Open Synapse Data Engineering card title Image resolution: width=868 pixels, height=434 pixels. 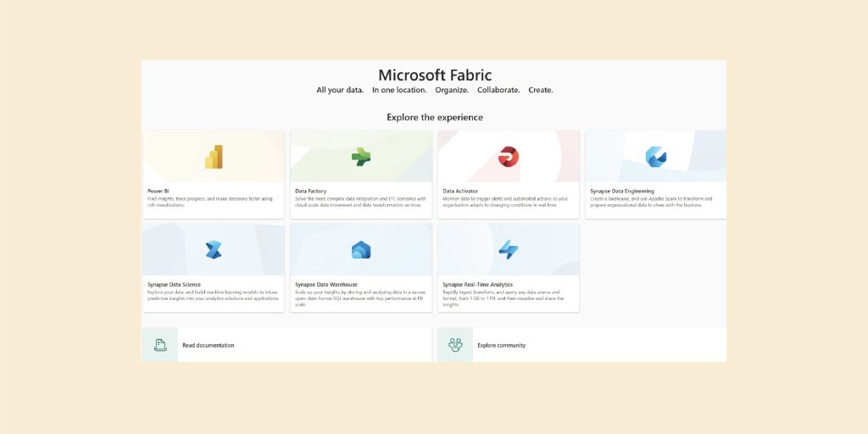pos(622,192)
